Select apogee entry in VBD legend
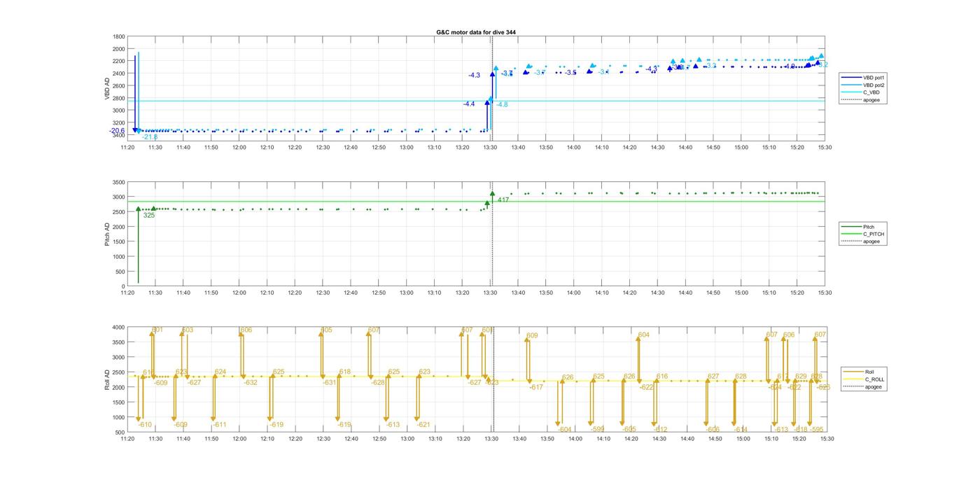 (x=862, y=99)
